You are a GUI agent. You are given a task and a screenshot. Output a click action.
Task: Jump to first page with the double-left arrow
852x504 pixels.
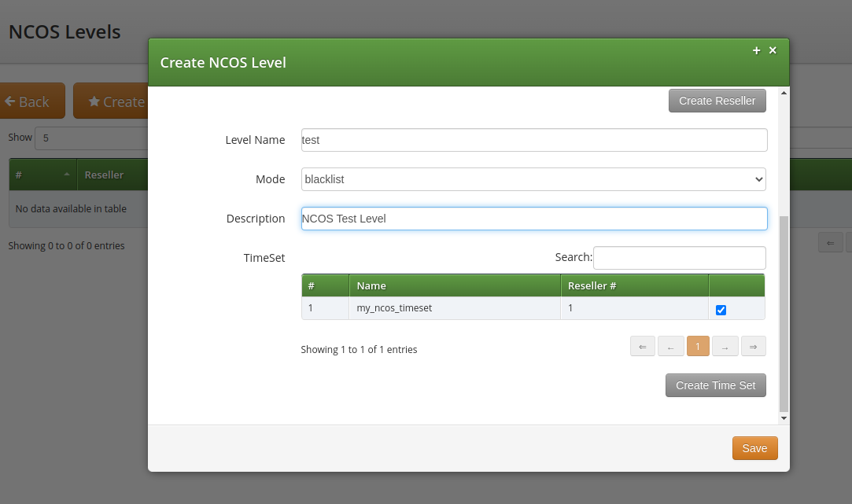[643, 346]
